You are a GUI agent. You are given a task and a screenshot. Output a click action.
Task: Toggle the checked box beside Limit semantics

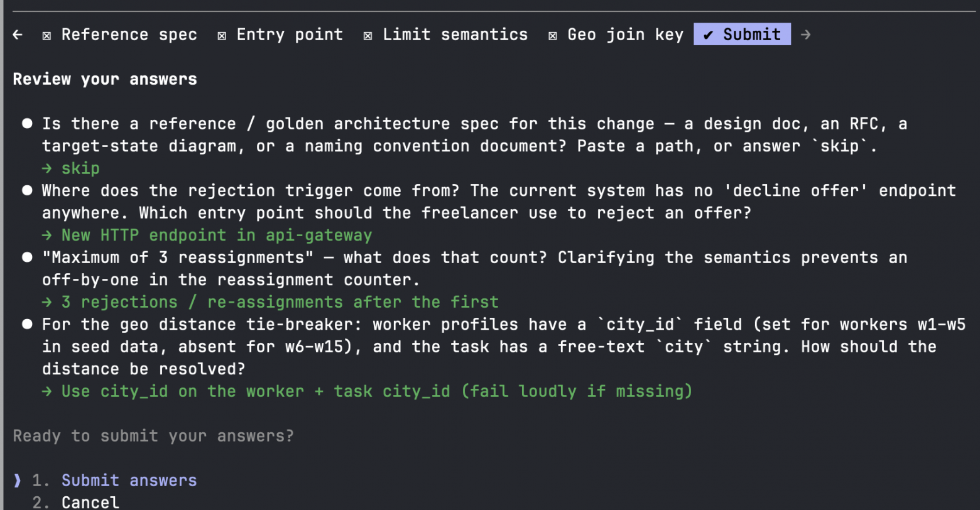click(368, 35)
